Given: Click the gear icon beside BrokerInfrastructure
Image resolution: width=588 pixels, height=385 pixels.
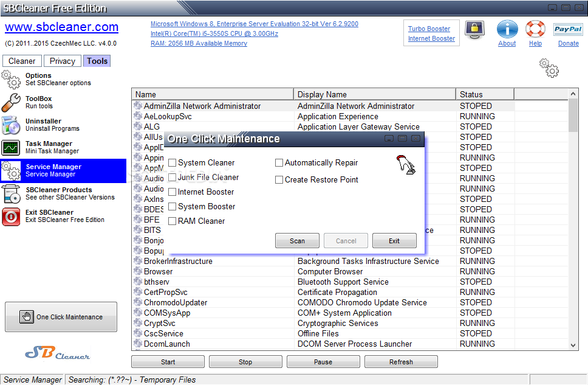Looking at the screenshot, I should 138,261.
